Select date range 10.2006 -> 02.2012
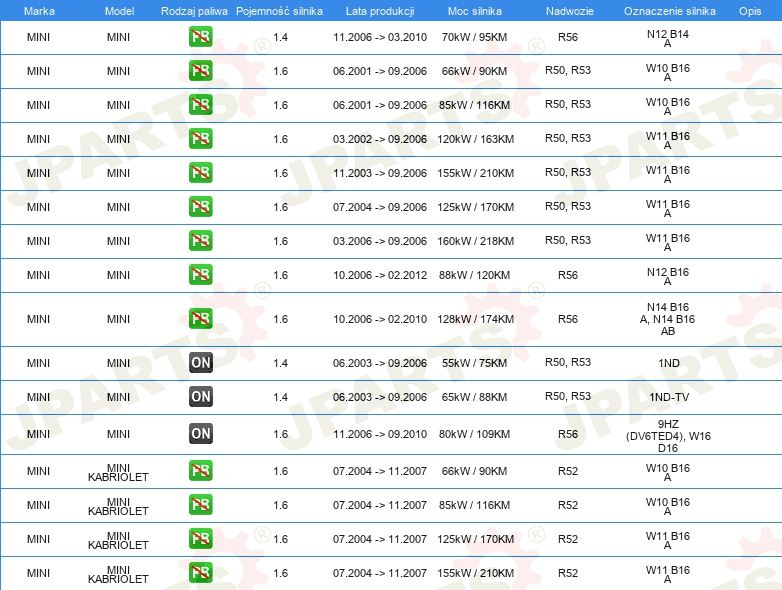782x590 pixels. 380,275
